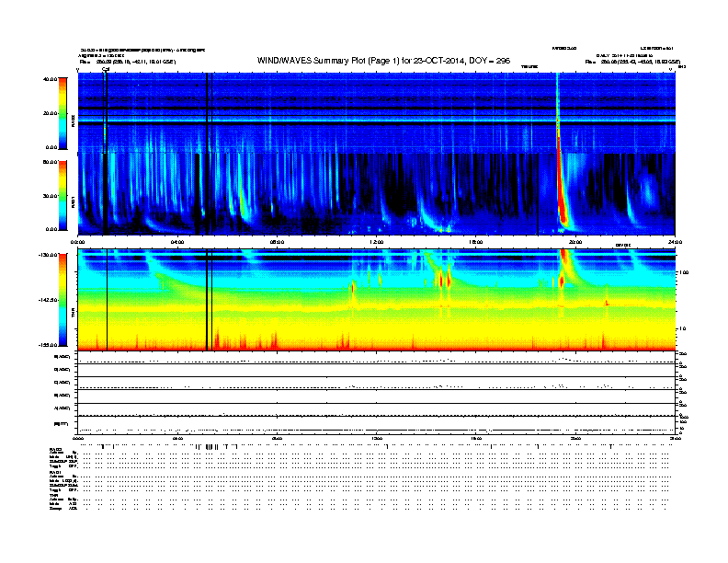Click the topmost line-plot strip below TNR panel

click(x=376, y=358)
